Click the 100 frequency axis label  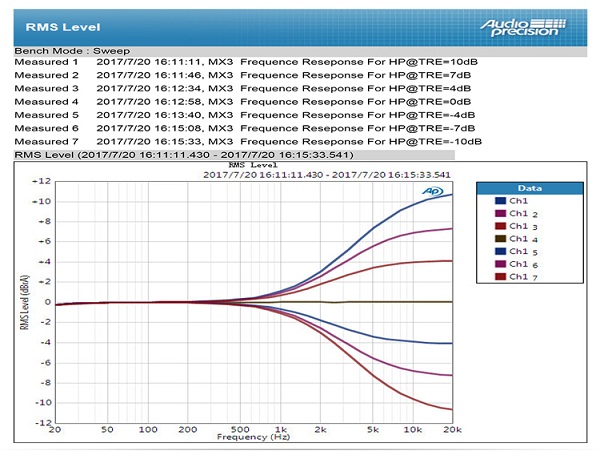coord(148,430)
